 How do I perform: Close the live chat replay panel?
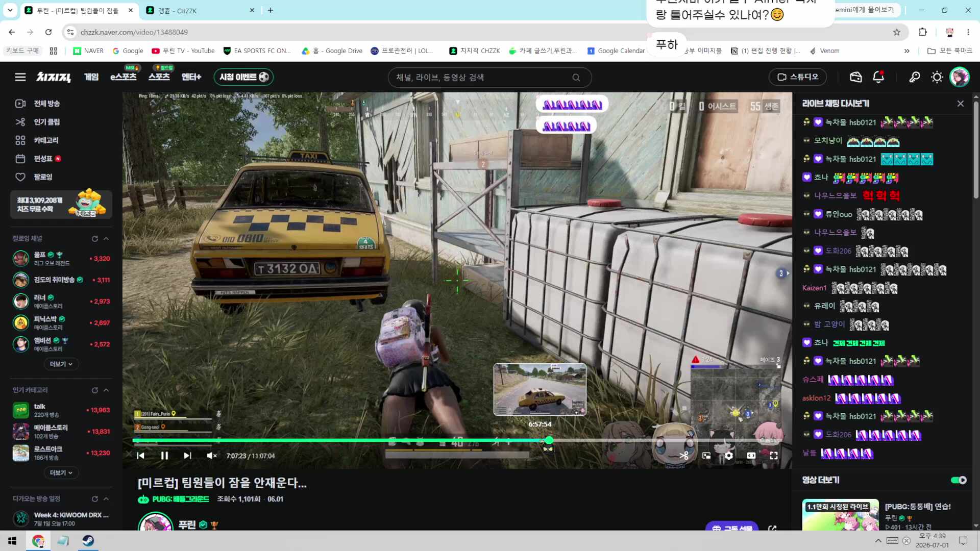pos(961,104)
